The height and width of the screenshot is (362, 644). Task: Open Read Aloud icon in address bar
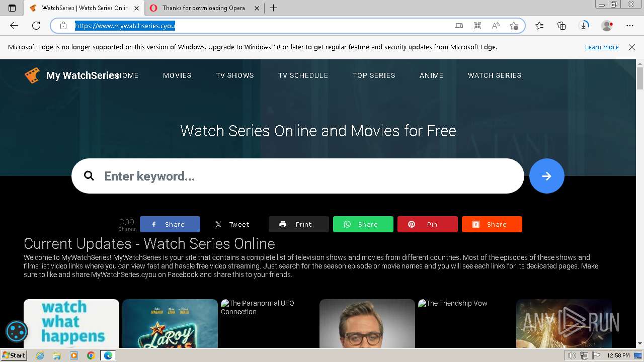(496, 26)
